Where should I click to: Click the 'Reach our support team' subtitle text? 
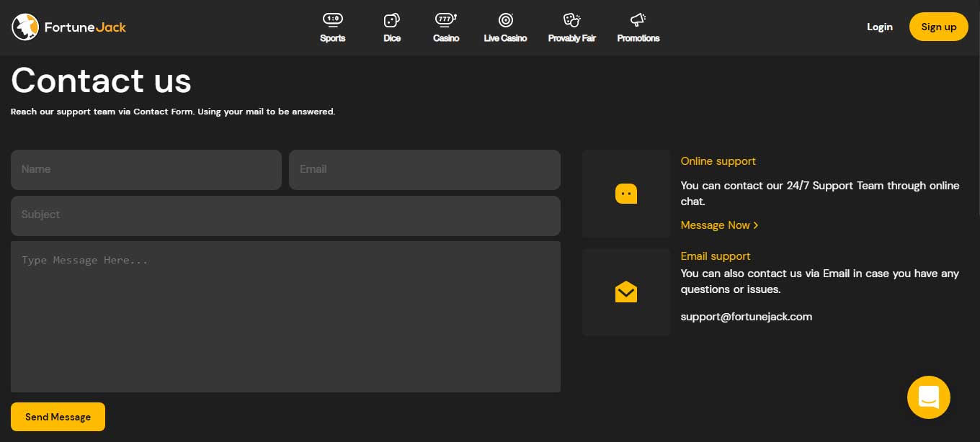[x=173, y=112]
